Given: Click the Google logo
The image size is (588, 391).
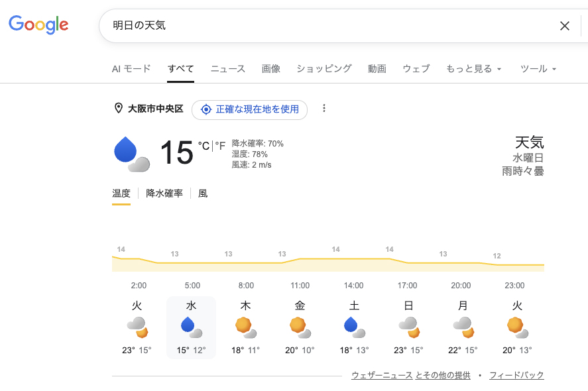Looking at the screenshot, I should pos(38,25).
